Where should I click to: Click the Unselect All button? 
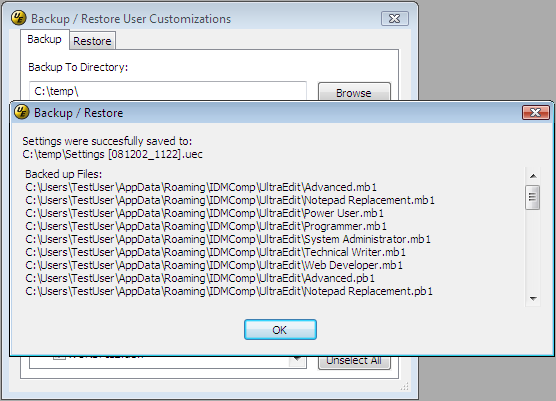[x=354, y=362]
